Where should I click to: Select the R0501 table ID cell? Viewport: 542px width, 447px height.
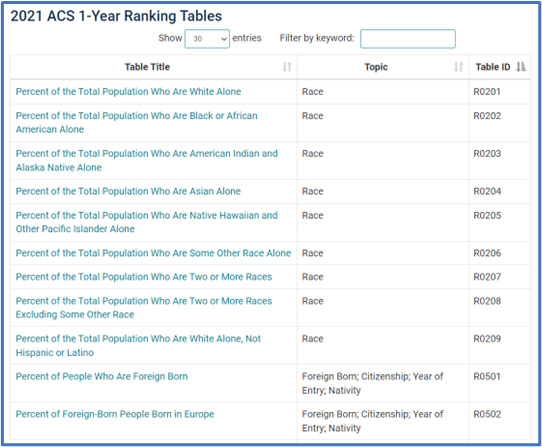(x=499, y=383)
